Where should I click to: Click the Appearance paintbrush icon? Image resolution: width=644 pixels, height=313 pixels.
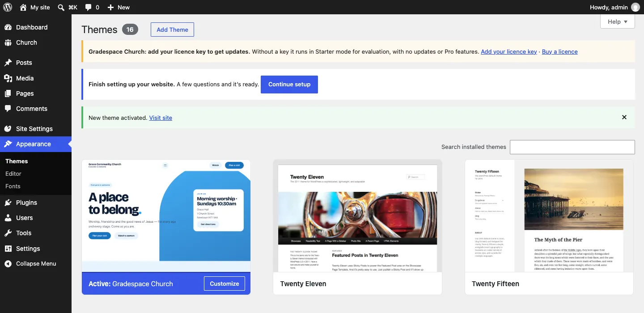pos(8,144)
